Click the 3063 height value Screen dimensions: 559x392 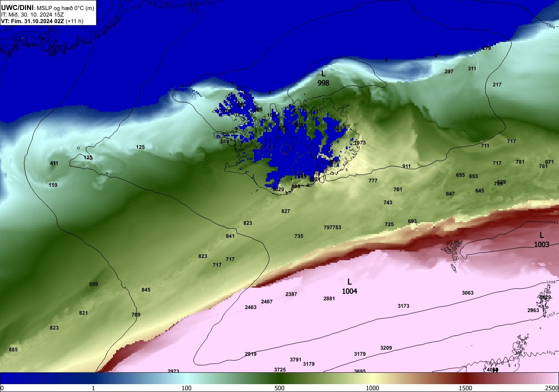468,293
